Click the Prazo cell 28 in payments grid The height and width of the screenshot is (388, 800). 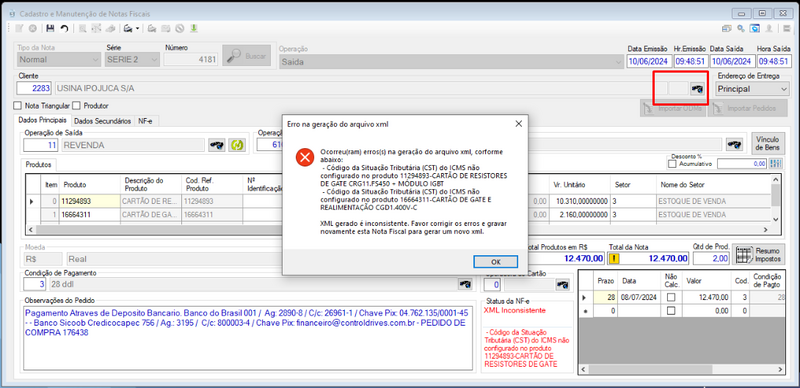click(605, 297)
